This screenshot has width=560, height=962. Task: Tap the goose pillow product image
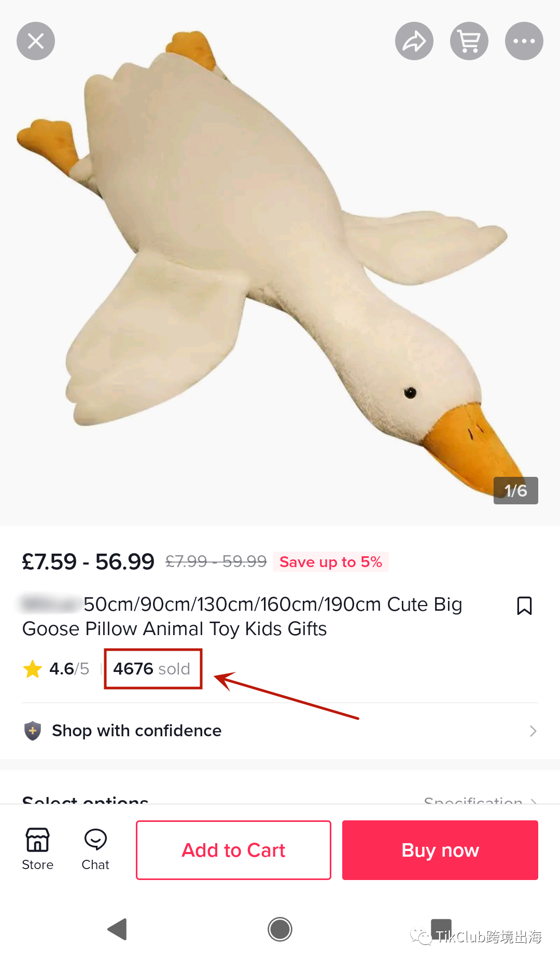point(280,259)
